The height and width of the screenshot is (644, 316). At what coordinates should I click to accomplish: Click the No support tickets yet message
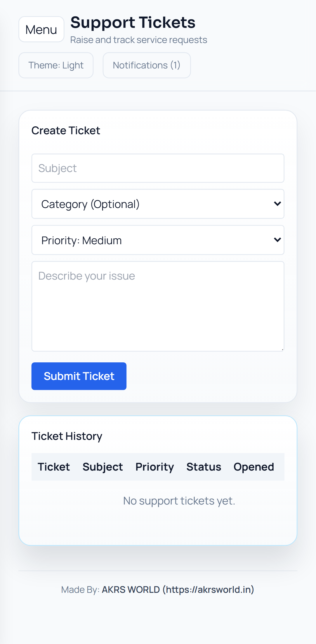179,501
